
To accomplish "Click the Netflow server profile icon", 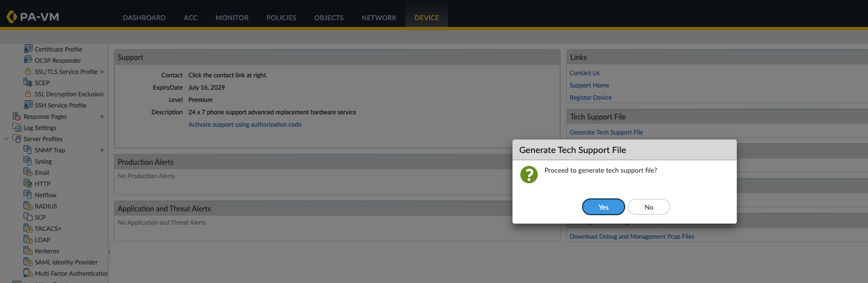I will (28, 195).
